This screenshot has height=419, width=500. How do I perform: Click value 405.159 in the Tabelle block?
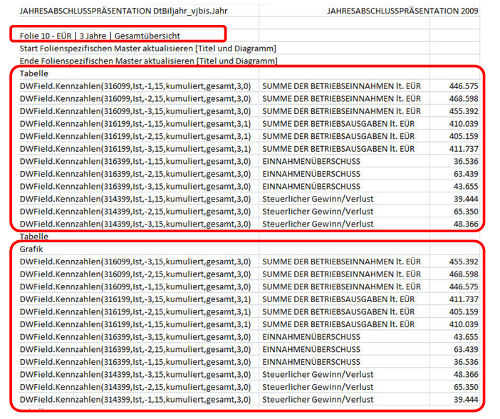[x=463, y=136]
